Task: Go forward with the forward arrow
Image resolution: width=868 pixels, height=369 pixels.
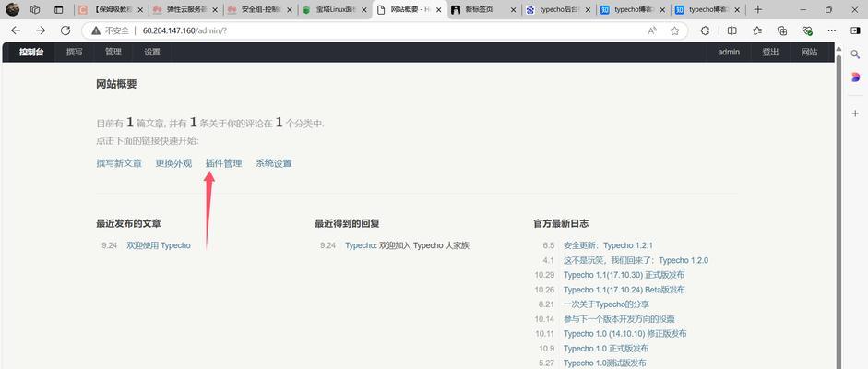Action: (x=41, y=31)
